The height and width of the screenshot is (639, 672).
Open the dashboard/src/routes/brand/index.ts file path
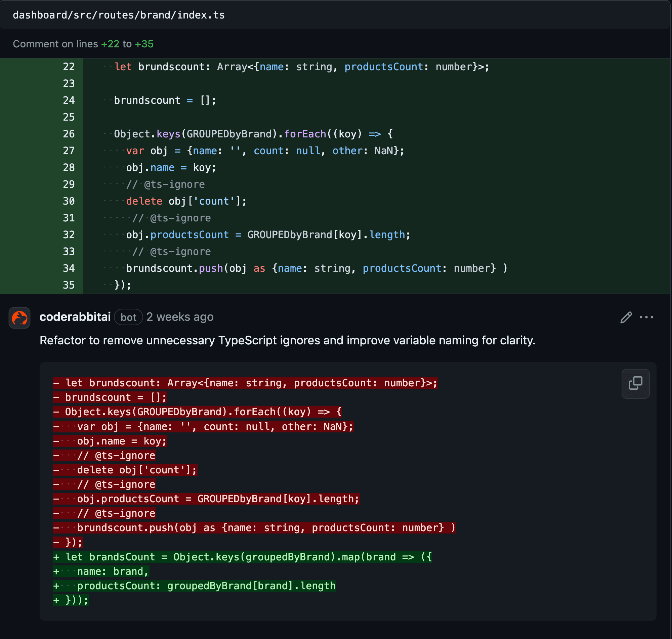click(119, 15)
